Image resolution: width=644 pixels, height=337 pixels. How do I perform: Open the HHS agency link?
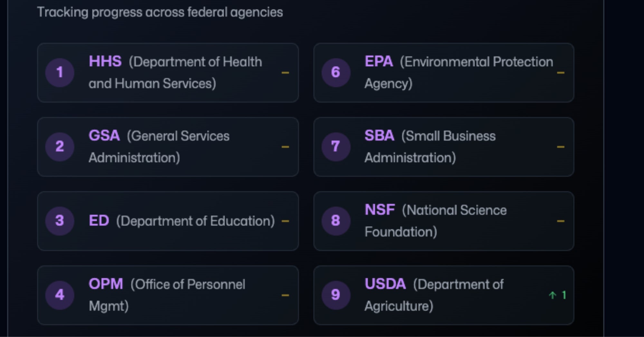click(x=105, y=61)
